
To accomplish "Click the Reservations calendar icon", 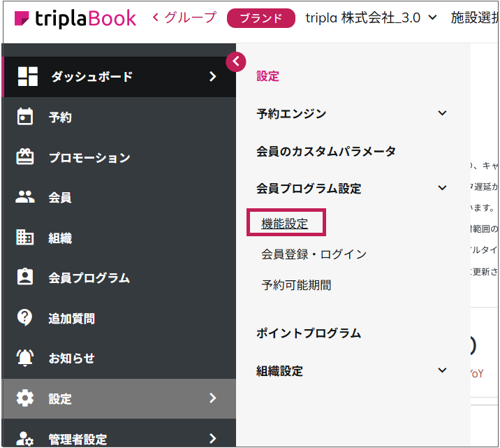I will tap(25, 117).
